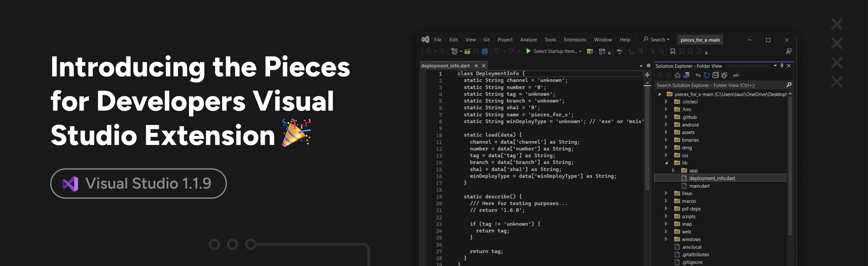
Task: Open the Extensions menu
Action: [x=575, y=39]
